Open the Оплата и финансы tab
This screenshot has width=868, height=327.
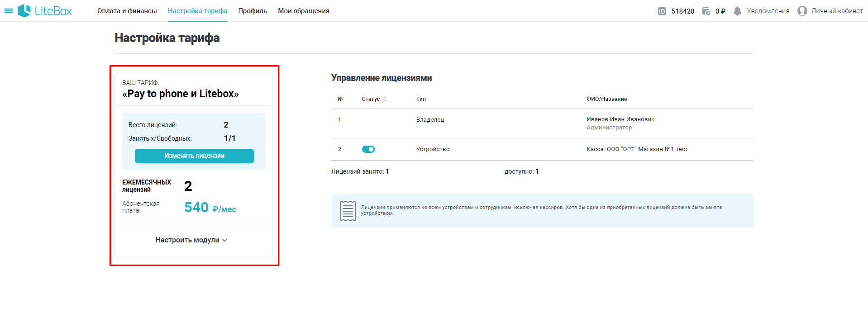pyautogui.click(x=127, y=11)
